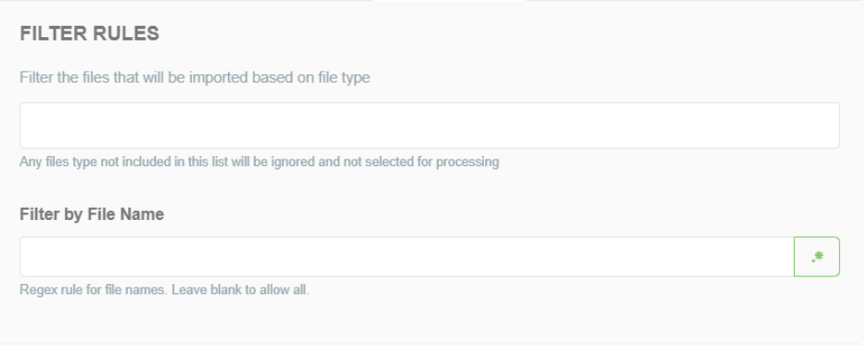This screenshot has height=348, width=868.
Task: Click the green-bordered regex helper button
Action: (x=817, y=256)
